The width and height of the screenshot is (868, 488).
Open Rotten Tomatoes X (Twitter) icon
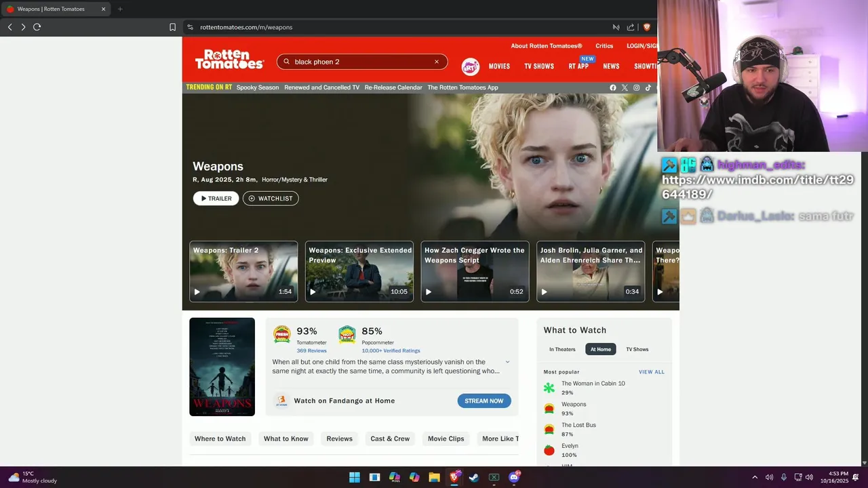click(x=625, y=87)
